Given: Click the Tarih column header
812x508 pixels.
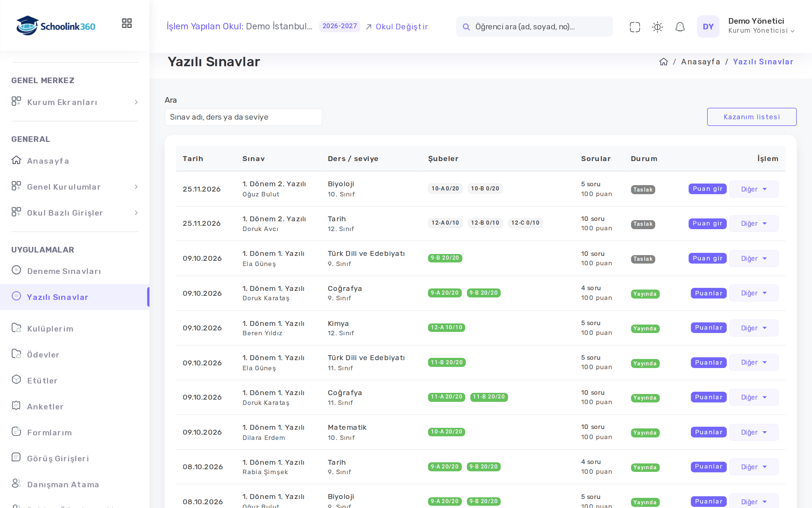Looking at the screenshot, I should [x=193, y=159].
